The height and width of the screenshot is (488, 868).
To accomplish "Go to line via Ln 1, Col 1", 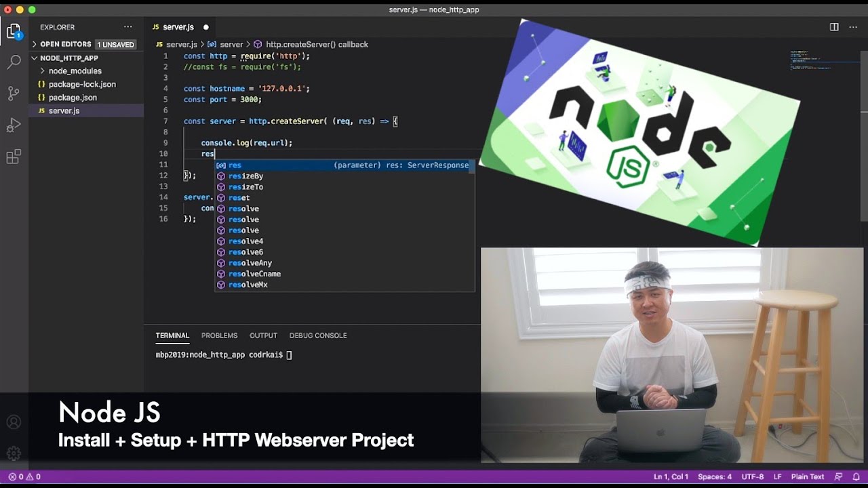I will click(671, 476).
